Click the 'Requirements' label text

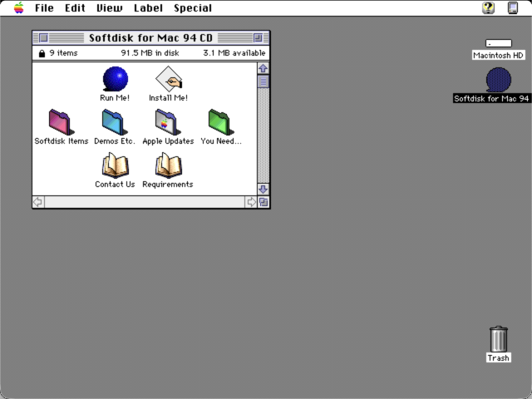[x=168, y=185]
